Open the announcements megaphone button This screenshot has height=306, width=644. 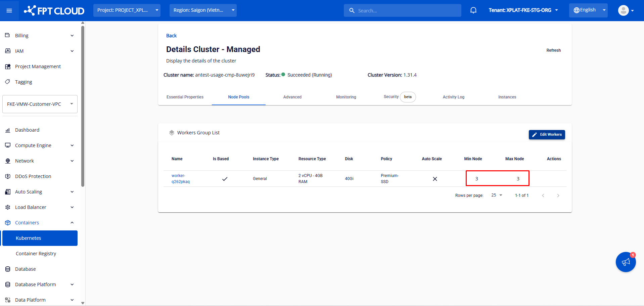(x=626, y=262)
